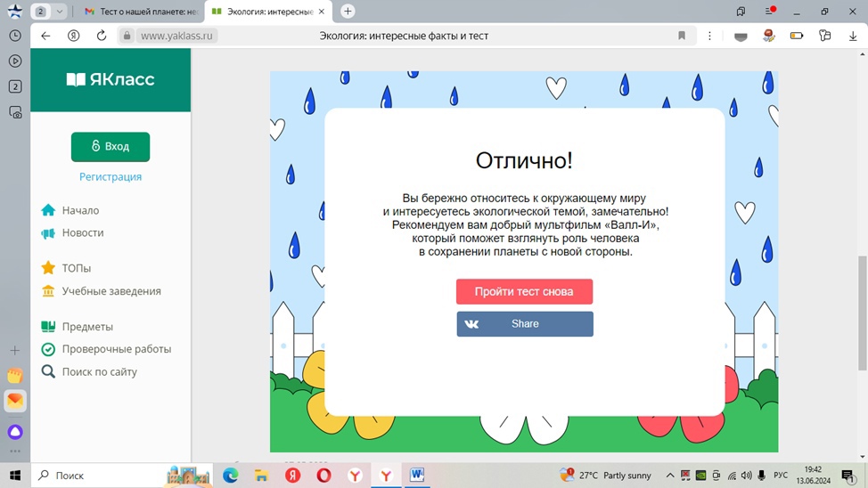The width and height of the screenshot is (868, 488).
Task: Reload the page with the refresh icon
Action: [x=102, y=36]
